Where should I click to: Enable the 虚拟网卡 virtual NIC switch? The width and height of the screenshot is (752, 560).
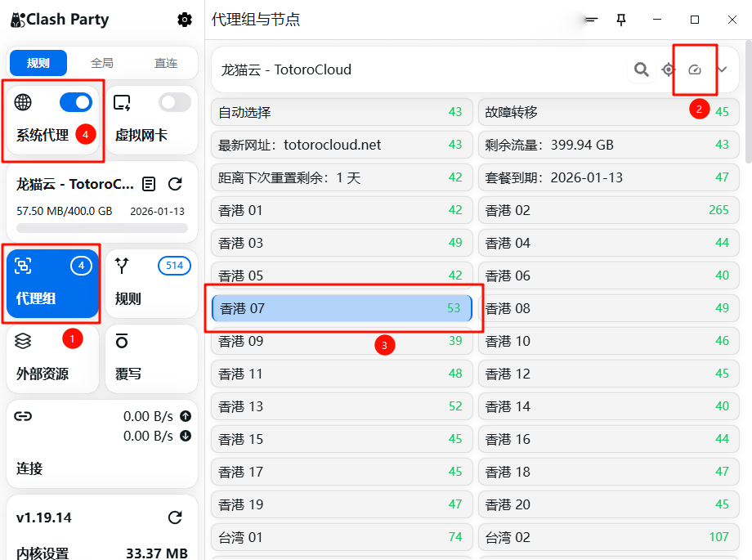click(174, 102)
